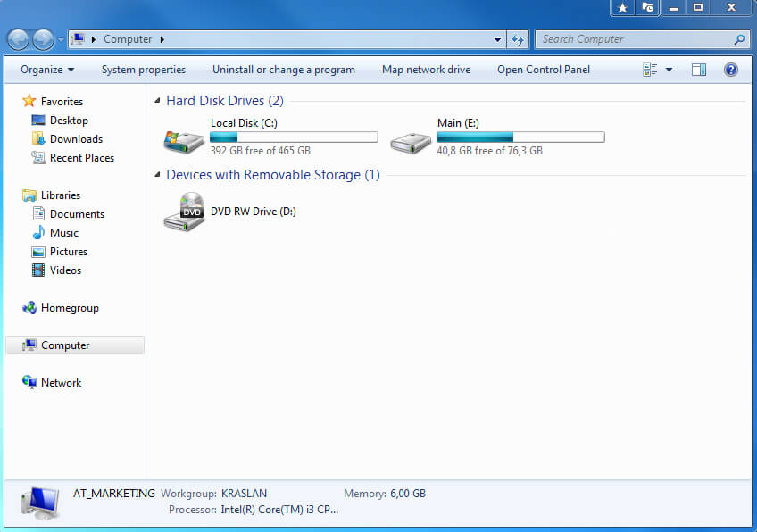757x532 pixels.
Task: Click the search magnifier icon
Action: (x=739, y=39)
